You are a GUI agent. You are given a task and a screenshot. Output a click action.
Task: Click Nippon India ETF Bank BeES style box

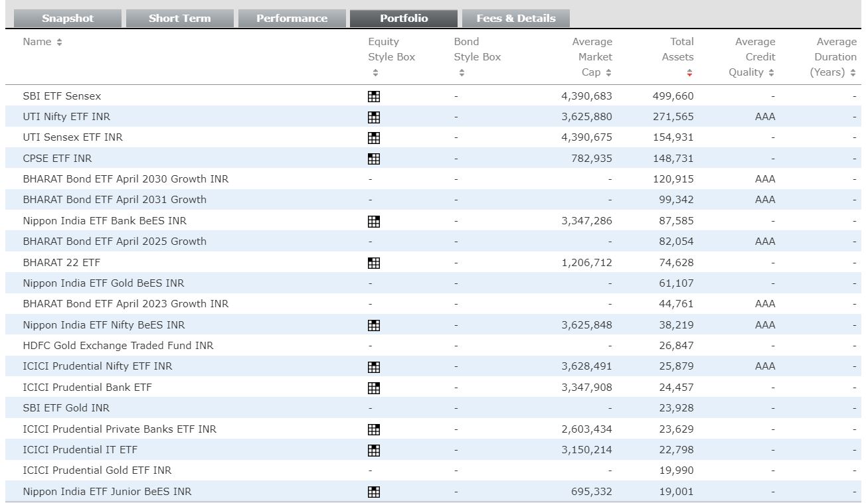pyautogui.click(x=374, y=221)
